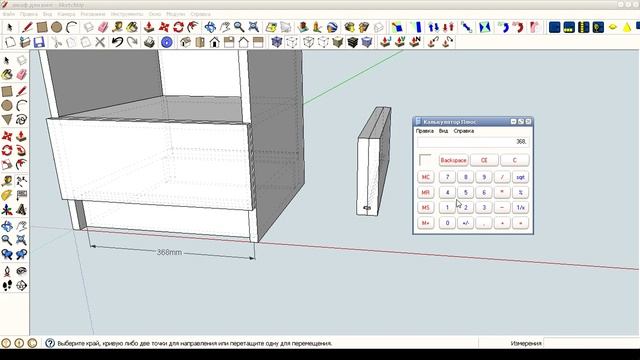The image size is (640, 360).
Task: Select the pink Eraser tool in top toolbar
Action: coord(103,27)
